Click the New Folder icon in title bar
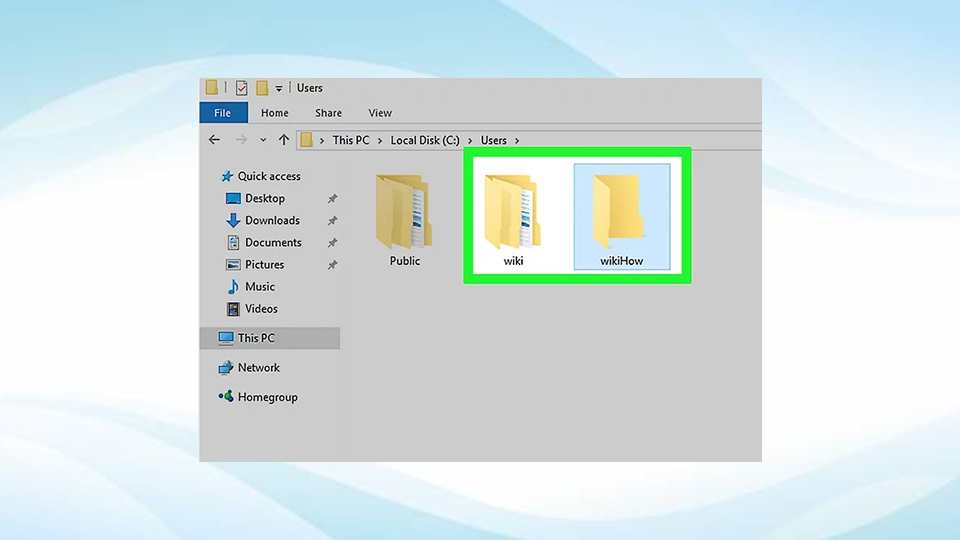The height and width of the screenshot is (540, 960). click(x=262, y=88)
